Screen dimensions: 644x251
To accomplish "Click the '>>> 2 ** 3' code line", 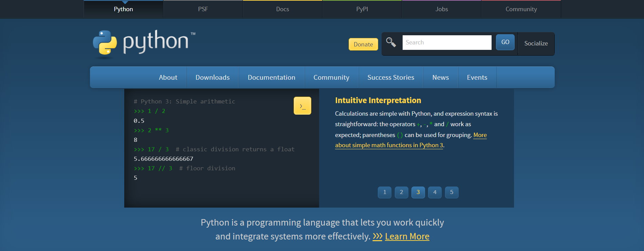I will pyautogui.click(x=151, y=130).
